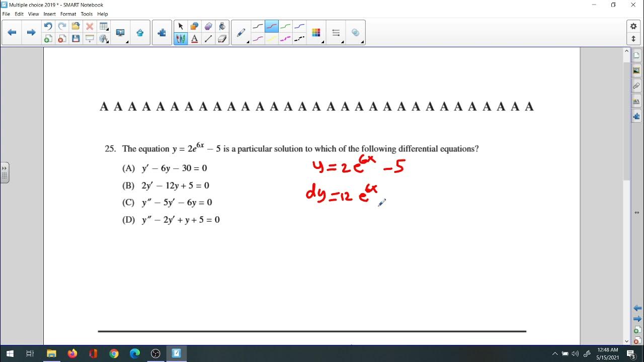Screen dimensions: 644x362
Task: Pick the magenta pen line style
Action: (x=258, y=39)
